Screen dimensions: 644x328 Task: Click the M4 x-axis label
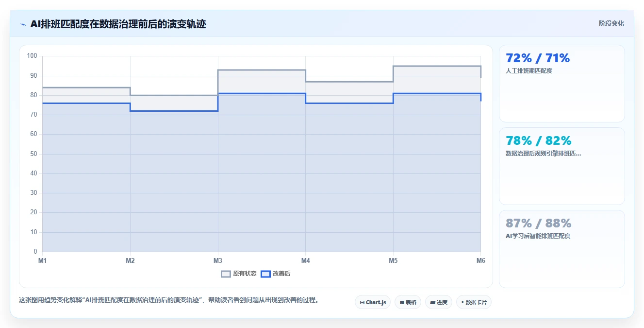(305, 261)
